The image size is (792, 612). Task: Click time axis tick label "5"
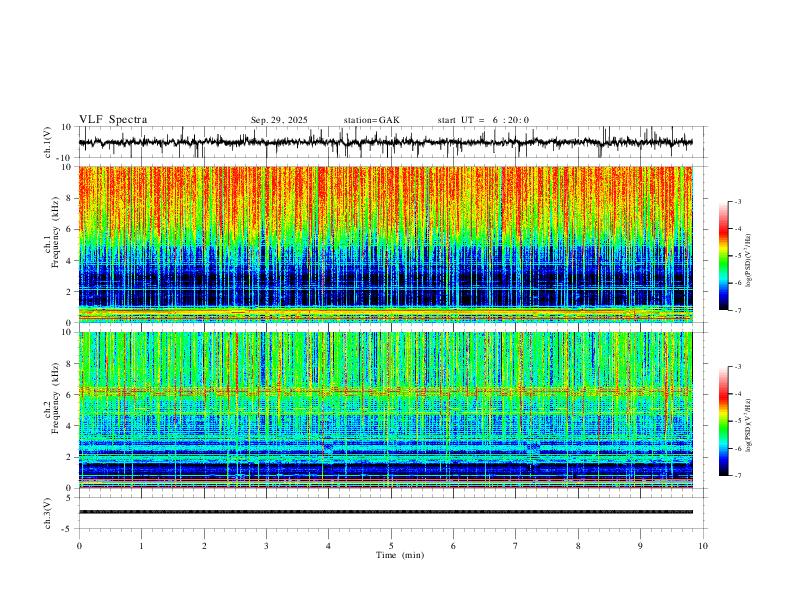391,546
